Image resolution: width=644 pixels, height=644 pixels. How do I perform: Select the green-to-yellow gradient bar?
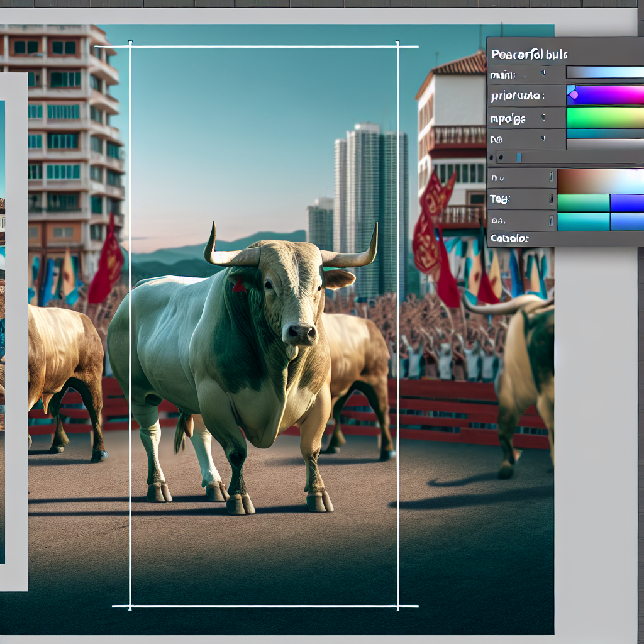click(x=605, y=118)
